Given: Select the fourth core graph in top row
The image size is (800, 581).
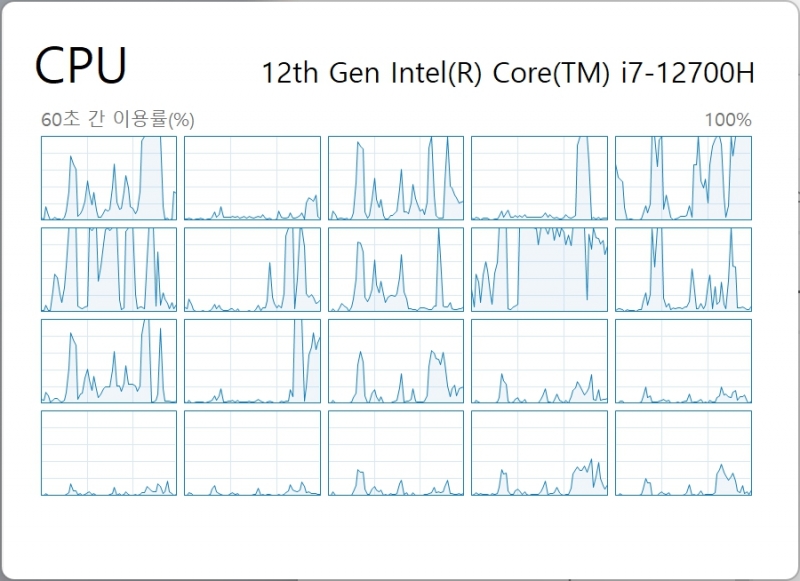Looking at the screenshot, I should tap(539, 178).
